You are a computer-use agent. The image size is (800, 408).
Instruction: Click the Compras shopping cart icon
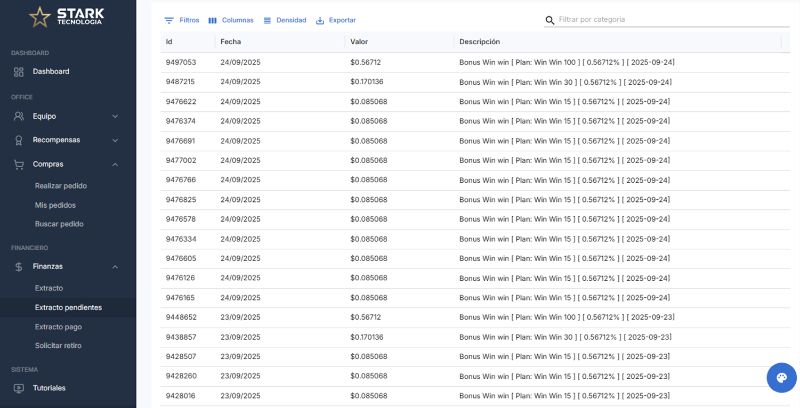pyautogui.click(x=19, y=164)
